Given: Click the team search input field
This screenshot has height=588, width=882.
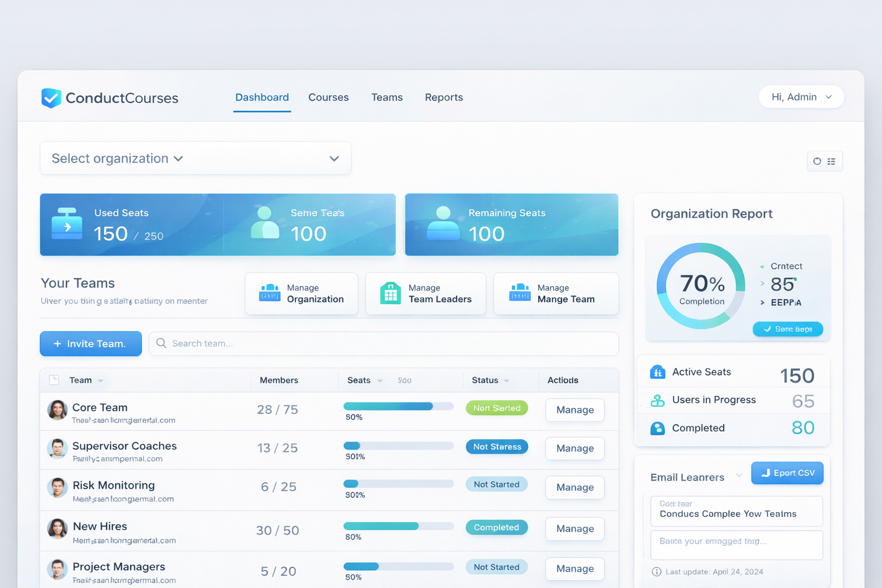Looking at the screenshot, I should point(345,343).
